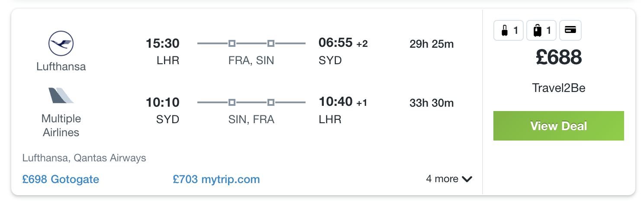Click return 10:10 SYD departure time

(162, 103)
